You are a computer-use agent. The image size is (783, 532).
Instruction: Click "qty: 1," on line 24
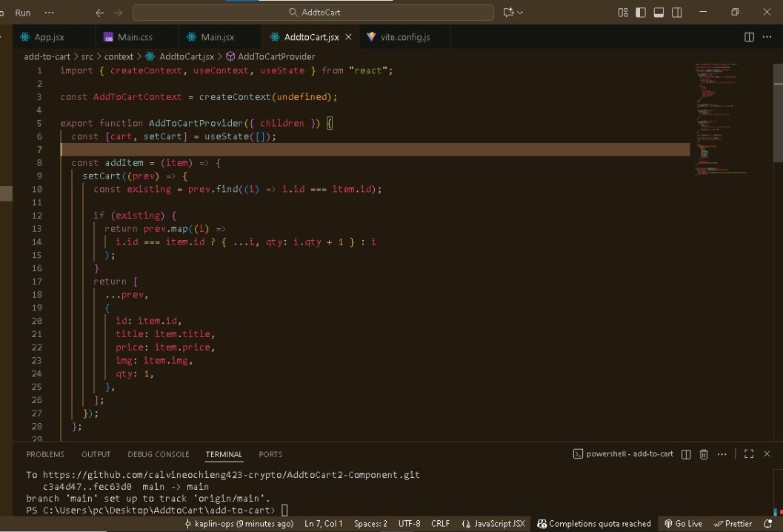click(x=135, y=373)
